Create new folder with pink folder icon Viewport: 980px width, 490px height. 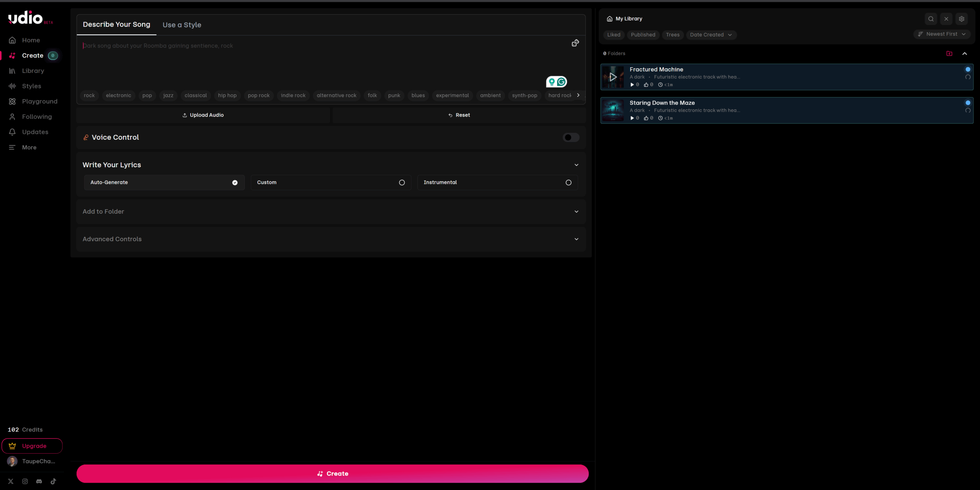pos(949,54)
